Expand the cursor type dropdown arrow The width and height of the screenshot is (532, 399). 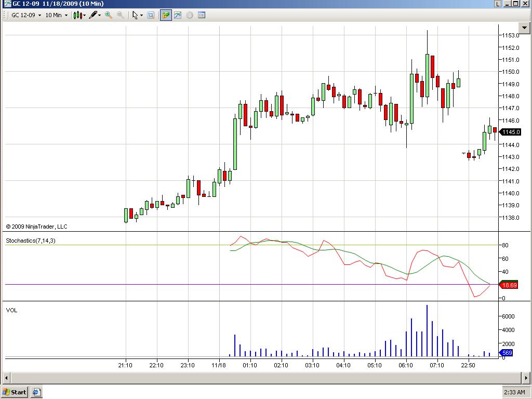(141, 16)
